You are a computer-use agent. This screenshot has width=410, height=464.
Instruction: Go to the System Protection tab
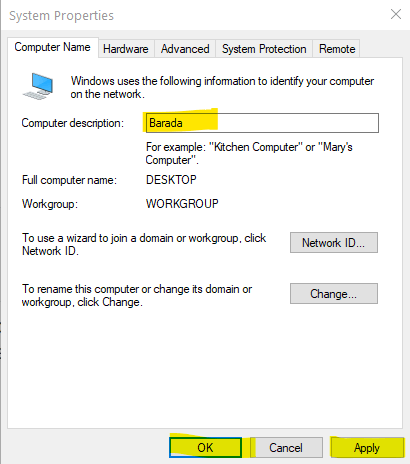click(264, 49)
